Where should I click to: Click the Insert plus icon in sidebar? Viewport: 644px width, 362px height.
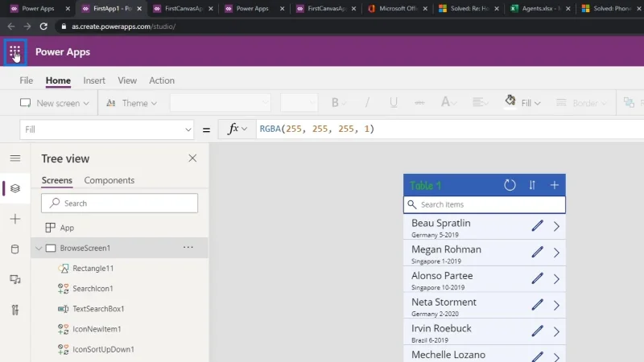click(15, 219)
